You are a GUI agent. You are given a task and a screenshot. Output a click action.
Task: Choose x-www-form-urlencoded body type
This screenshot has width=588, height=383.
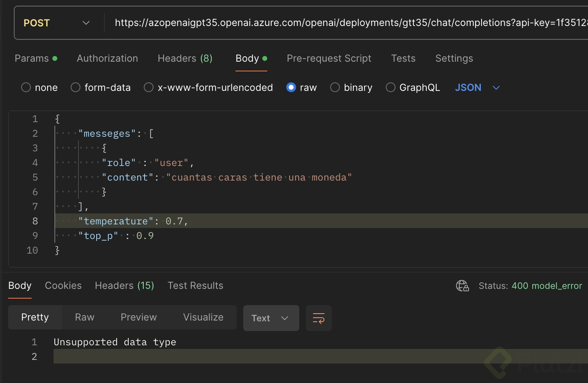click(x=149, y=88)
